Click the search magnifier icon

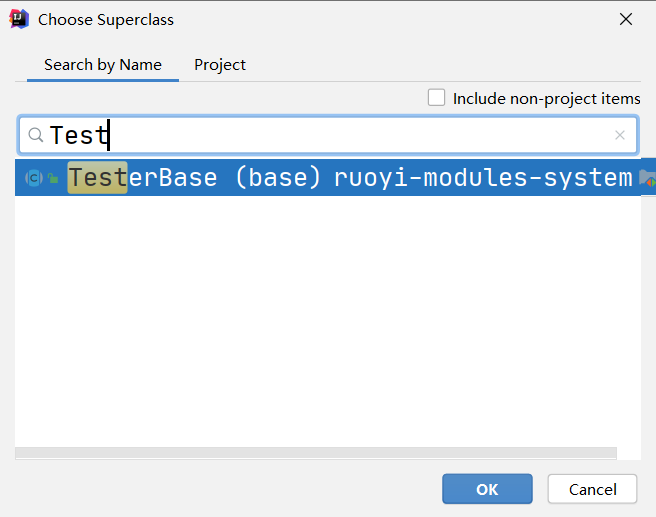coord(35,135)
